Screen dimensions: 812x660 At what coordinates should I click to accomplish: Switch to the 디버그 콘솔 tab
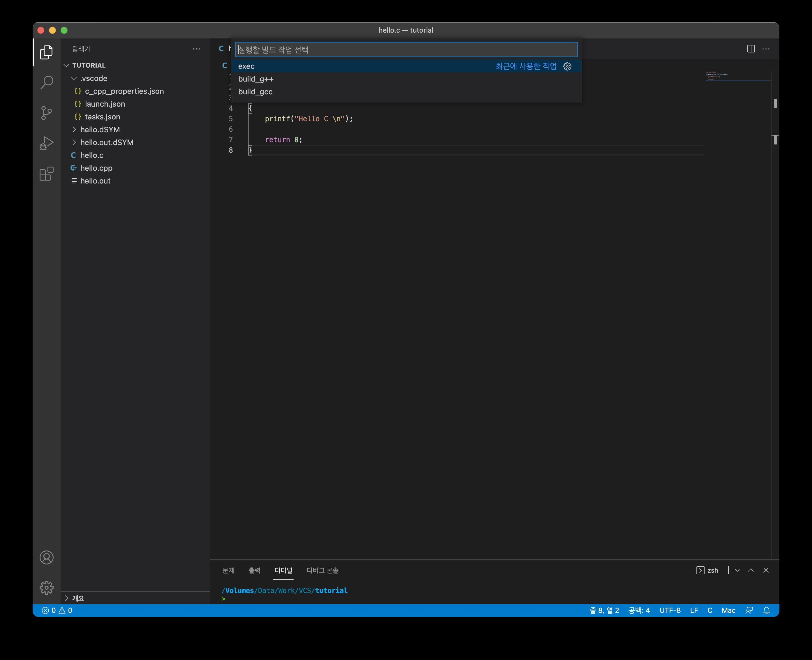(x=322, y=570)
